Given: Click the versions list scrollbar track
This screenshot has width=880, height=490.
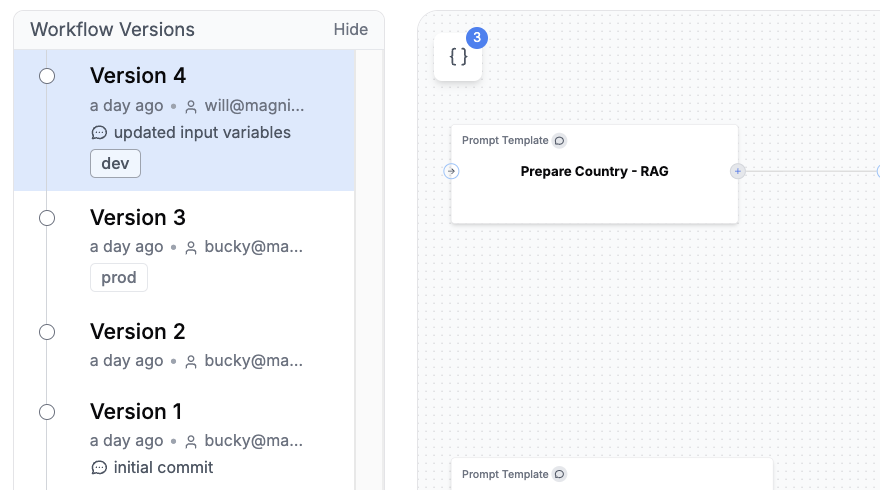Looking at the screenshot, I should tap(369, 269).
